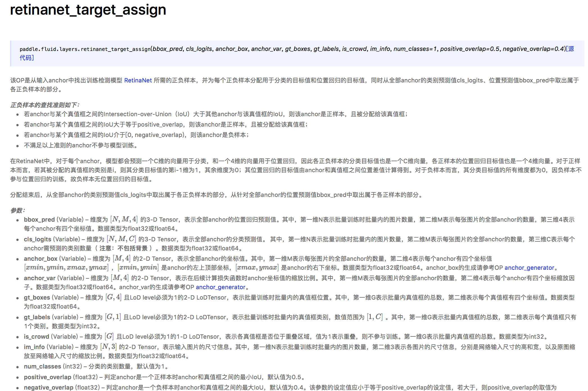This screenshot has height=391, width=588.
Task: Open anchor_generator link in anchor_box description
Action: coord(529,268)
